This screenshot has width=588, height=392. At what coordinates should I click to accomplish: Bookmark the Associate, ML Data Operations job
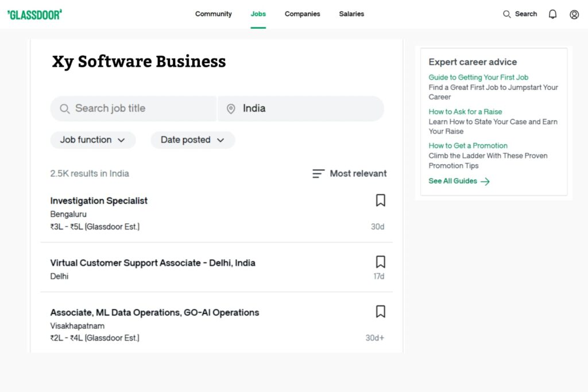click(x=380, y=312)
